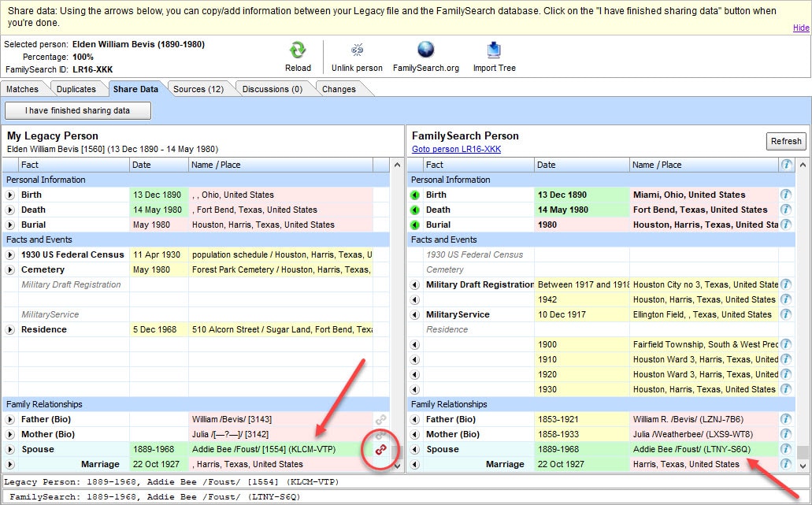Click gray link icon for William /Bevis/ [3143]
Viewport: 812px width, 505px height.
coord(381,420)
